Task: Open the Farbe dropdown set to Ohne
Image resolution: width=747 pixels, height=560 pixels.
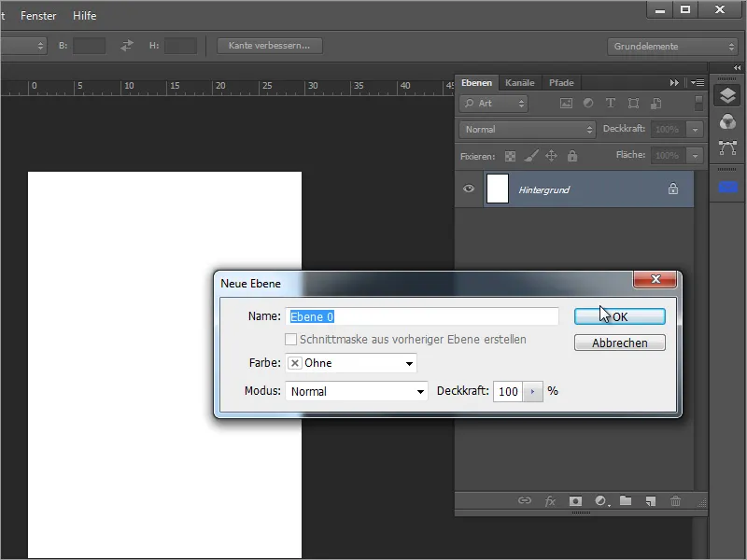Action: click(351, 363)
